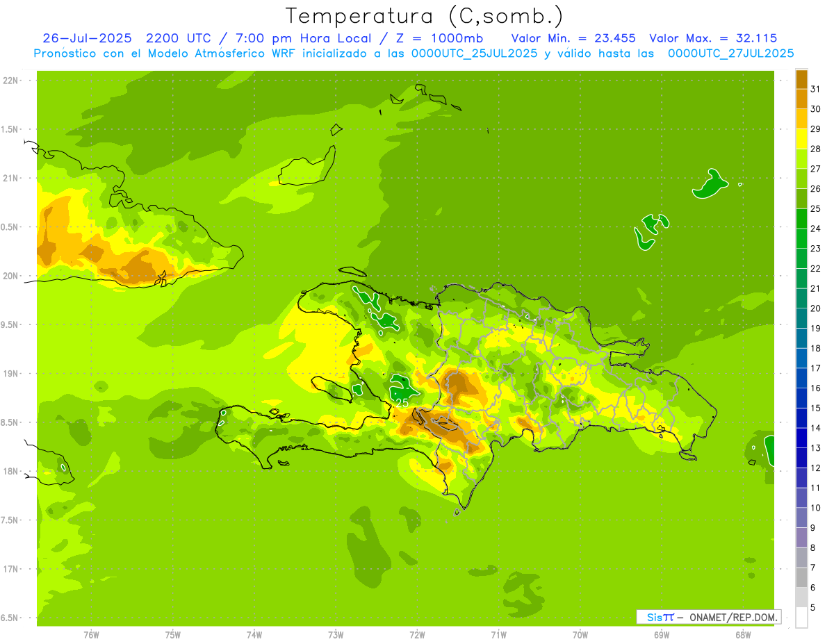
Task: Pick the dark blue swatch between legend 13 and 14
Action: coord(801,438)
